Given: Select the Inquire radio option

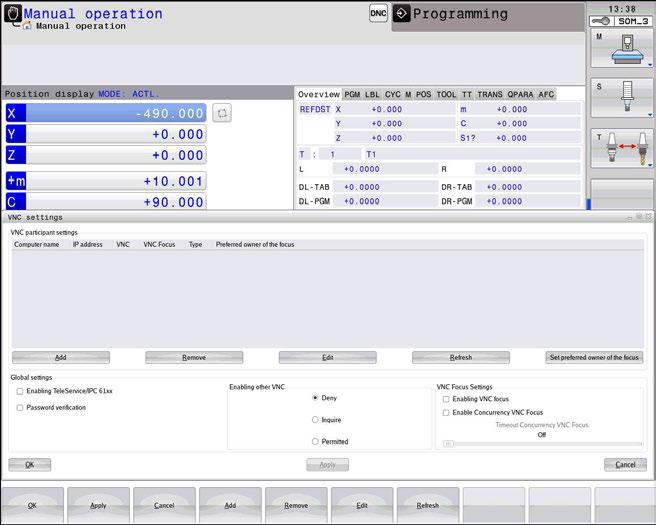Looking at the screenshot, I should tap(315, 420).
